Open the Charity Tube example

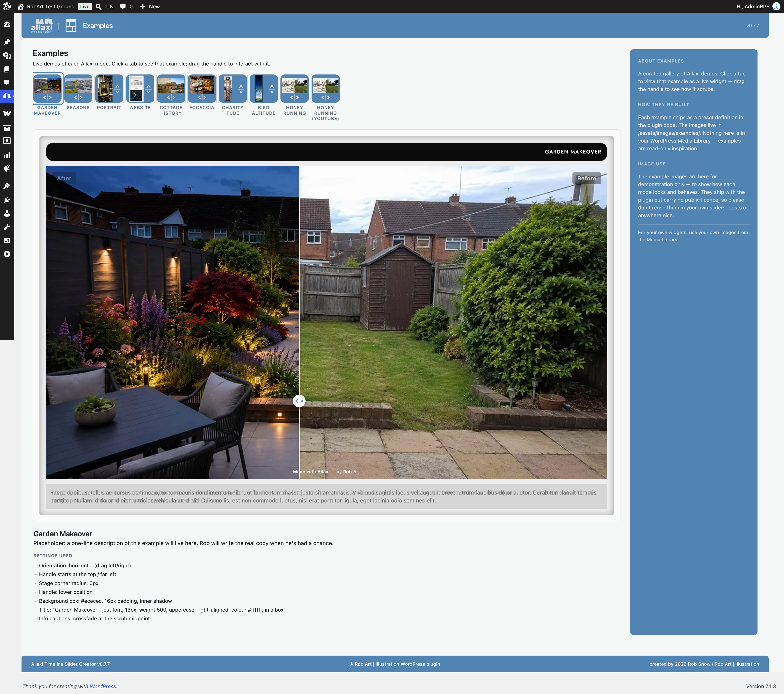(233, 95)
